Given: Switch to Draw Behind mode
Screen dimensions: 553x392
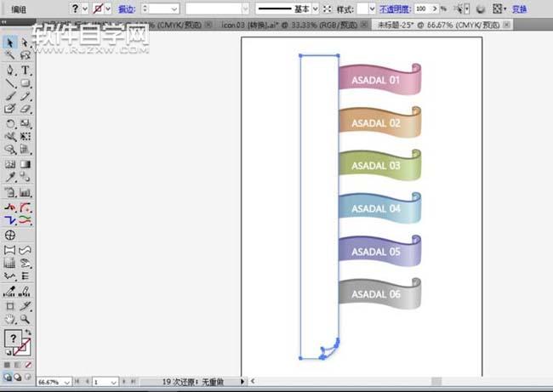Looking at the screenshot, I should click(x=19, y=375).
